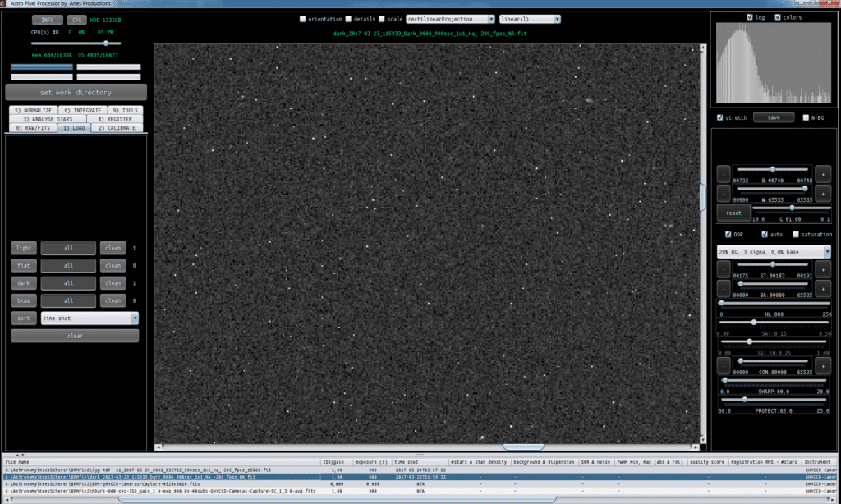Click the plus stepper beside black point slider
Viewport: 841px width, 504px height.
pos(823,174)
